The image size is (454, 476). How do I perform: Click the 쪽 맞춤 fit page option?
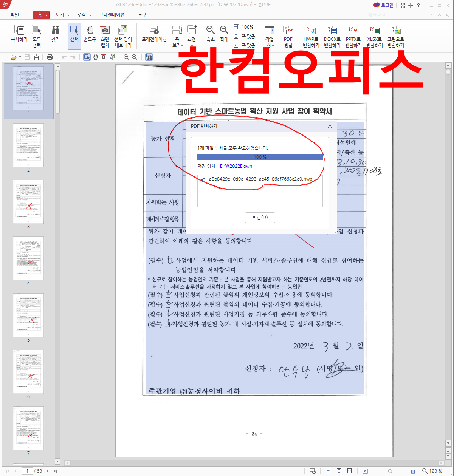click(x=245, y=36)
